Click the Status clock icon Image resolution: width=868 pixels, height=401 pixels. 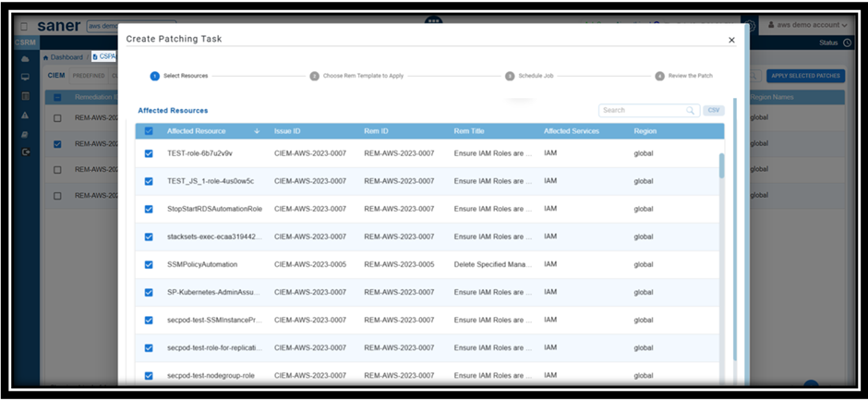848,43
